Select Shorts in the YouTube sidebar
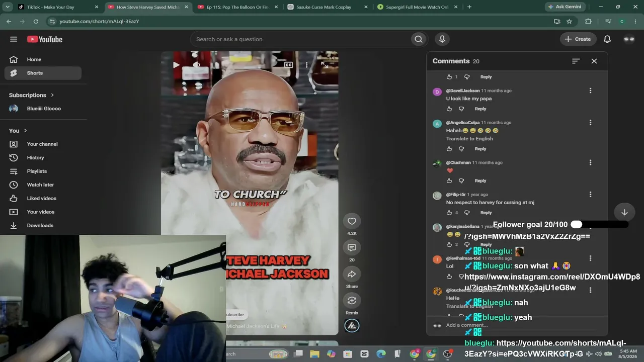644x362 pixels. click(43, 73)
